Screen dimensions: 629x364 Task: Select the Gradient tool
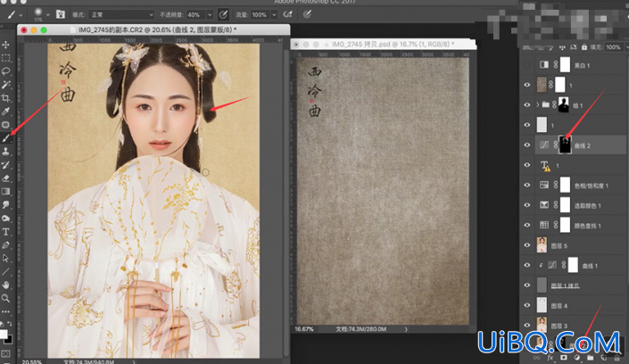pyautogui.click(x=5, y=192)
